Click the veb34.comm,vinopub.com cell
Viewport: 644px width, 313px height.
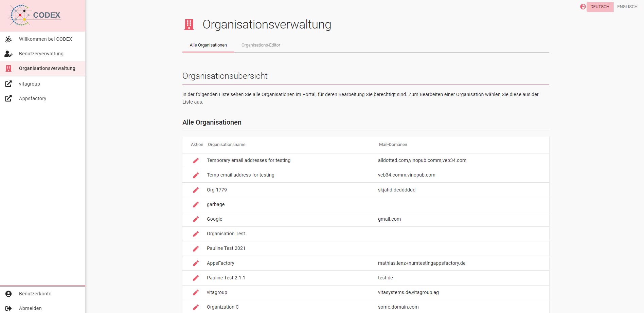pyautogui.click(x=407, y=175)
